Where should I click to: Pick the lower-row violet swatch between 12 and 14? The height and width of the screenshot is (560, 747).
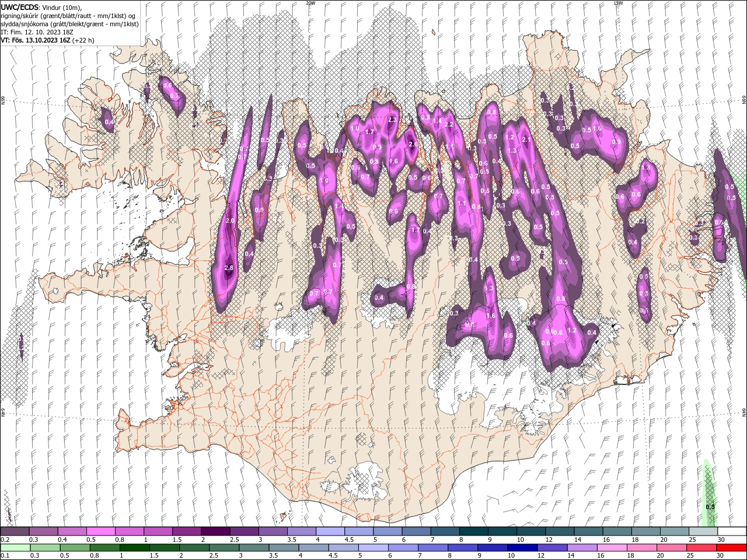coord(552,548)
